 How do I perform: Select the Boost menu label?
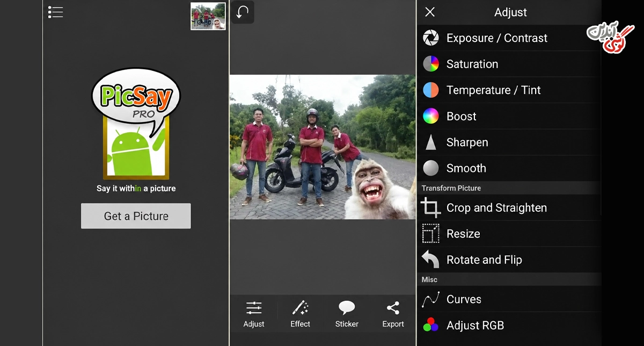click(462, 116)
